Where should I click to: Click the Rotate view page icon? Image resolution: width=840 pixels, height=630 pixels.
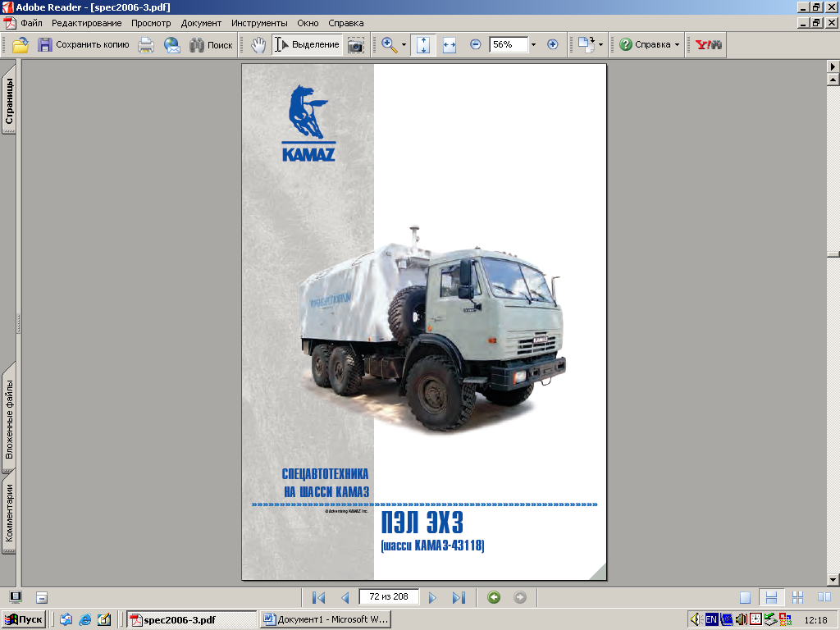(x=586, y=45)
